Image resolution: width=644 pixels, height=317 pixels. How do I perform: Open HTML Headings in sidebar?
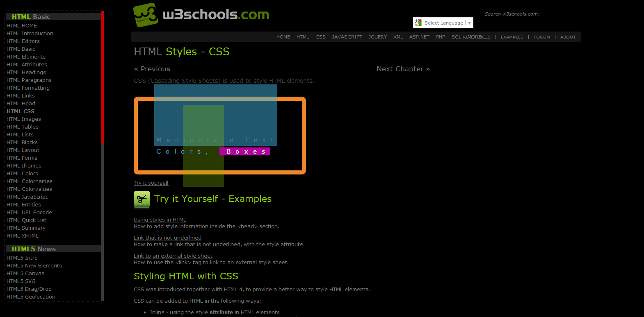point(26,72)
